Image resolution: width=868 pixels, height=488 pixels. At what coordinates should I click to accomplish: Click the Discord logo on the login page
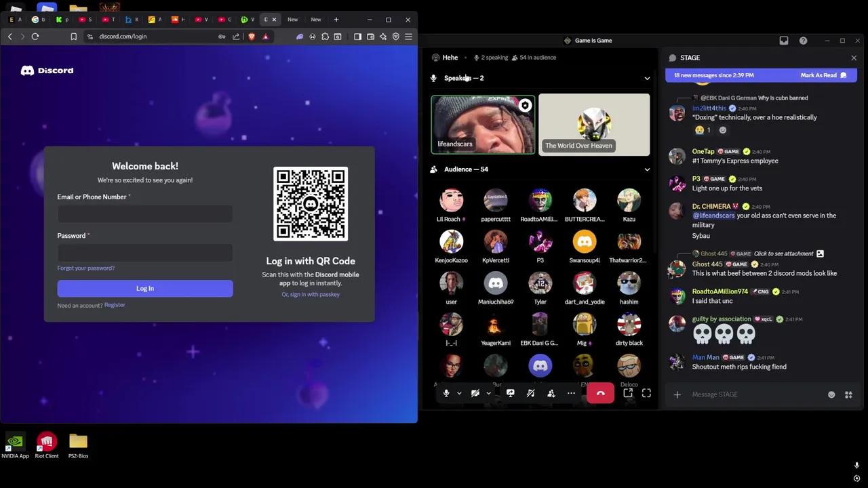pos(47,70)
